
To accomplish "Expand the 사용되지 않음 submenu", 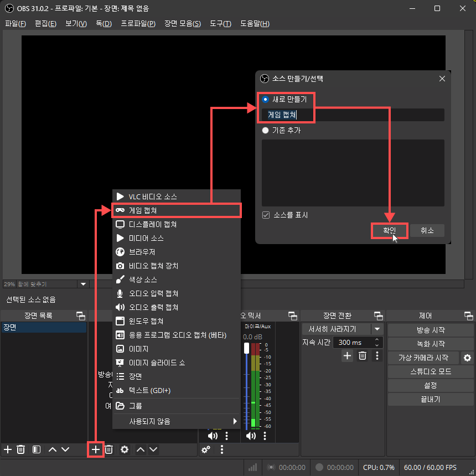I will pos(176,421).
